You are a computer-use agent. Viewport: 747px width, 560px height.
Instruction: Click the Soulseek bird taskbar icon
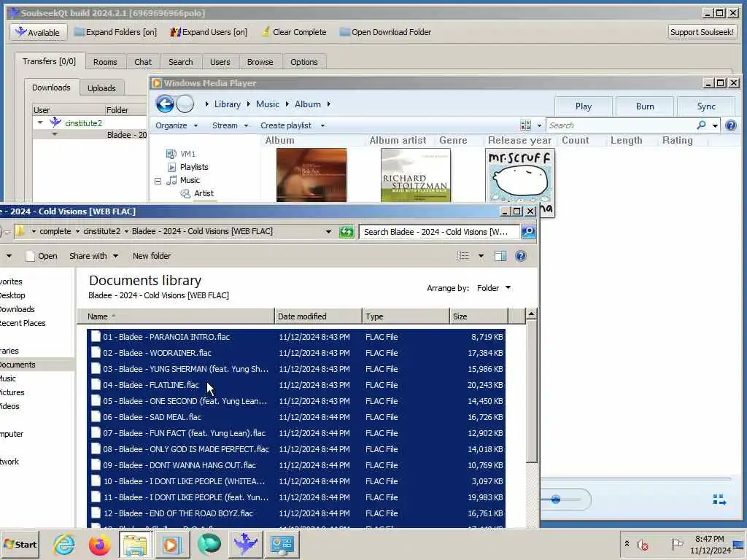(x=245, y=544)
